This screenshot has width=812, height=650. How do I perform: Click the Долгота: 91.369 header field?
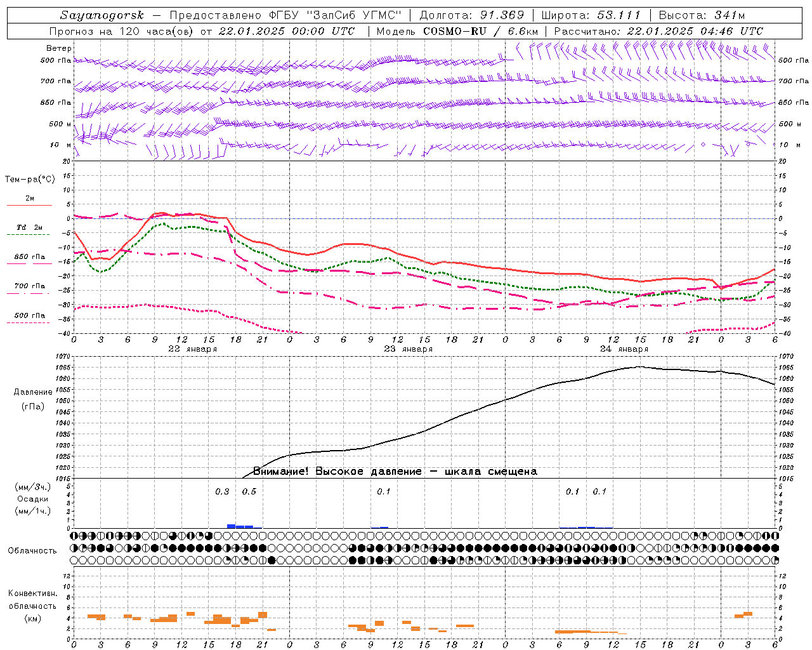[x=472, y=15]
